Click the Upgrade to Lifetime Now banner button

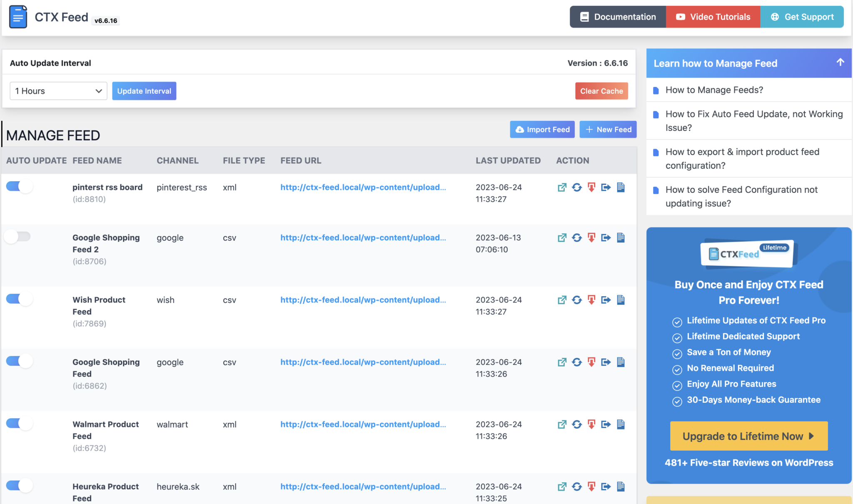[x=748, y=436]
